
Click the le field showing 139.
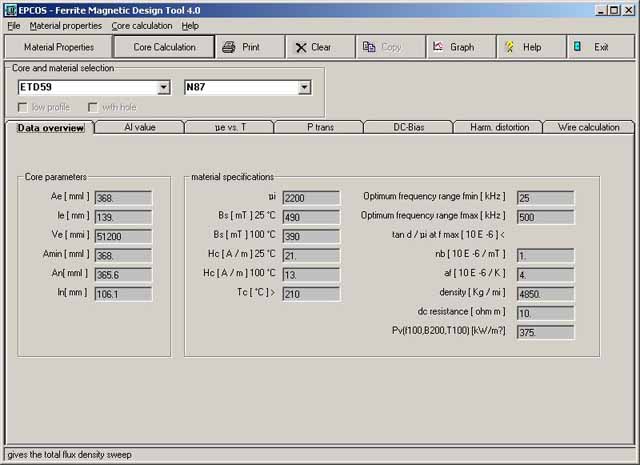123,217
